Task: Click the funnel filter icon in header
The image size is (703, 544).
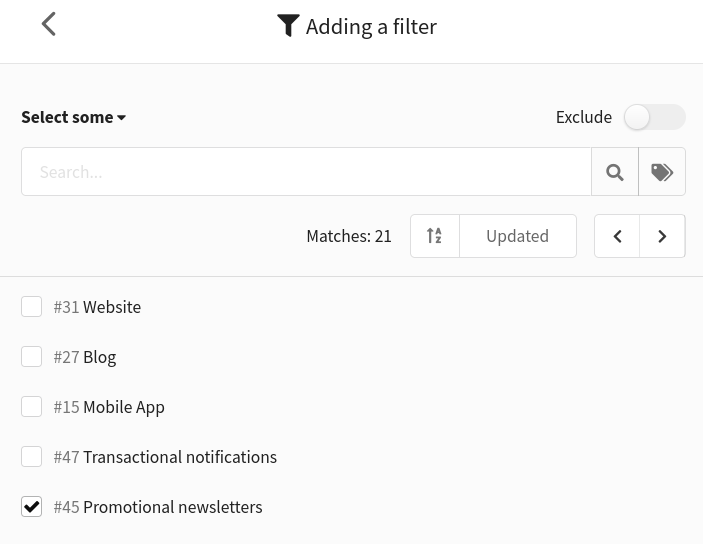Action: pyautogui.click(x=288, y=26)
